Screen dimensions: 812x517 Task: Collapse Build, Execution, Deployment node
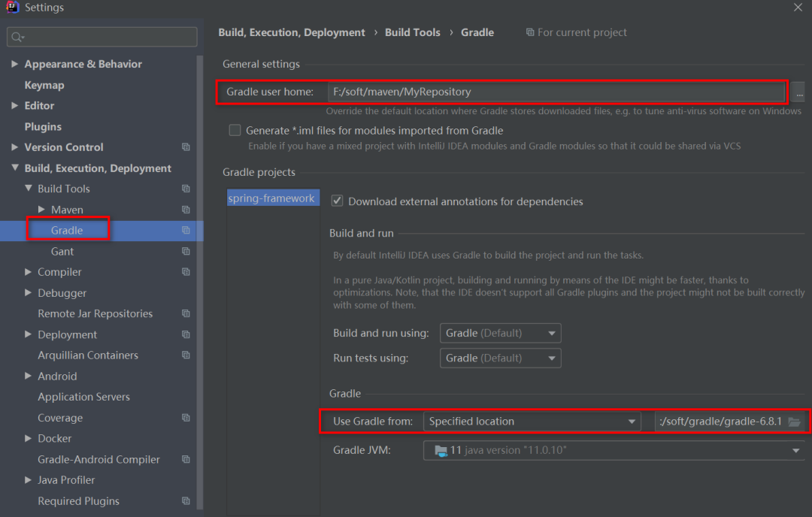coord(14,168)
